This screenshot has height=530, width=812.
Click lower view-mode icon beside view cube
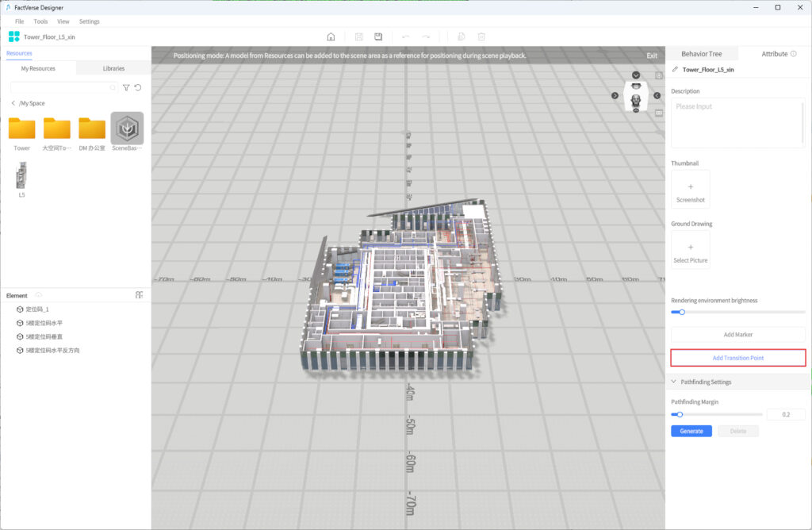(659, 113)
